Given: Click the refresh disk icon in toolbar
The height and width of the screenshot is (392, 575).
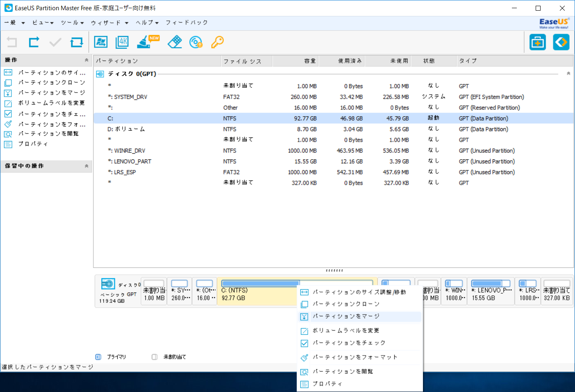Looking at the screenshot, I should pyautogui.click(x=76, y=42).
